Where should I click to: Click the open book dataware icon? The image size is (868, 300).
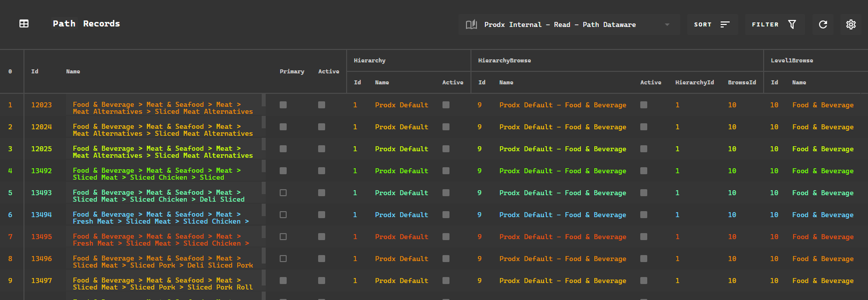[471, 24]
